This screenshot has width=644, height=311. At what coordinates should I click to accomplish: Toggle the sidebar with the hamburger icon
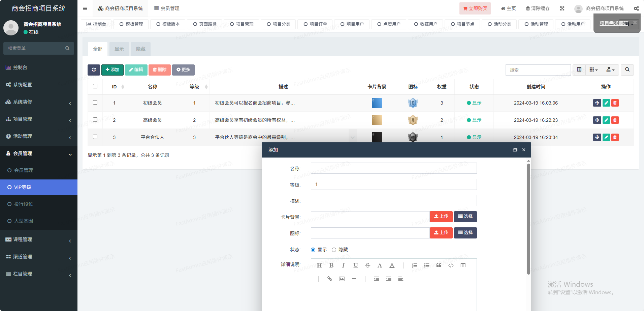pyautogui.click(x=85, y=8)
